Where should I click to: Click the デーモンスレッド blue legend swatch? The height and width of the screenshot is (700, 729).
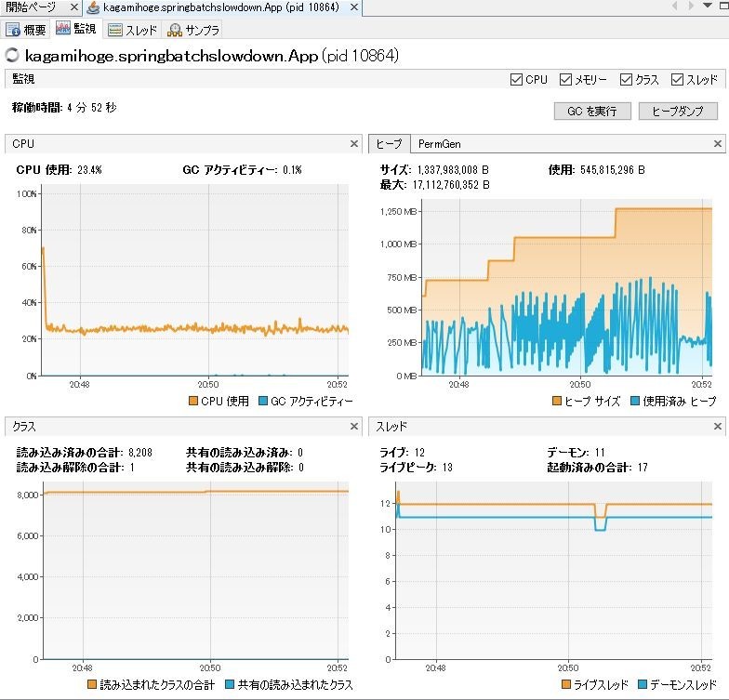pyautogui.click(x=643, y=684)
